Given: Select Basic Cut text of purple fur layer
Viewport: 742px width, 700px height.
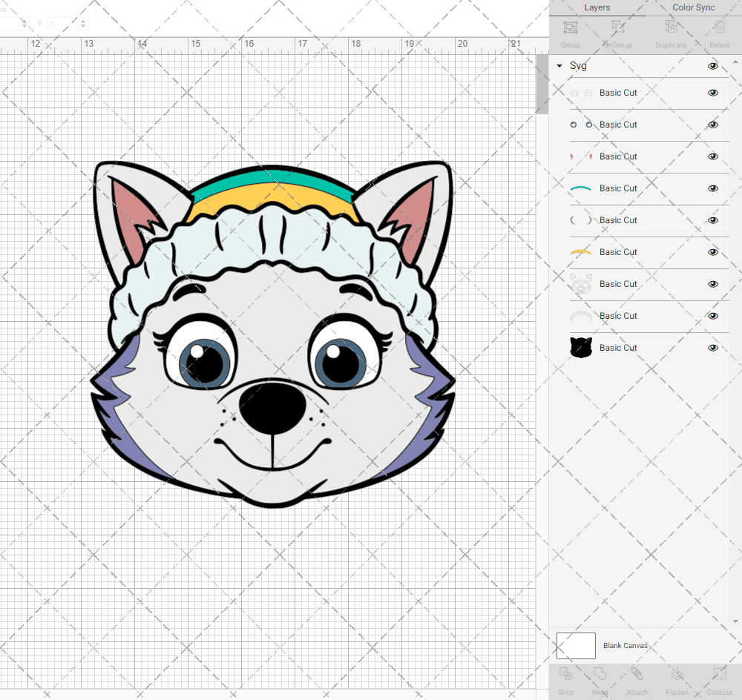Looking at the screenshot, I should [x=618, y=220].
